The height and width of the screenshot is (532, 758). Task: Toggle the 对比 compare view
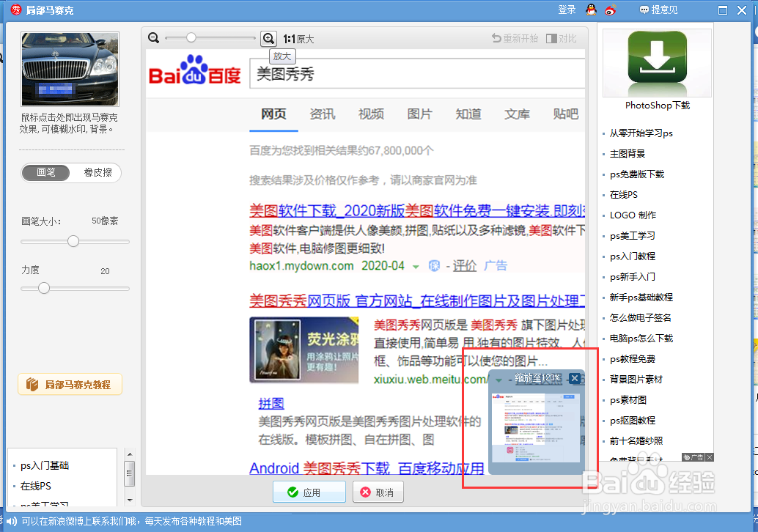pos(562,38)
